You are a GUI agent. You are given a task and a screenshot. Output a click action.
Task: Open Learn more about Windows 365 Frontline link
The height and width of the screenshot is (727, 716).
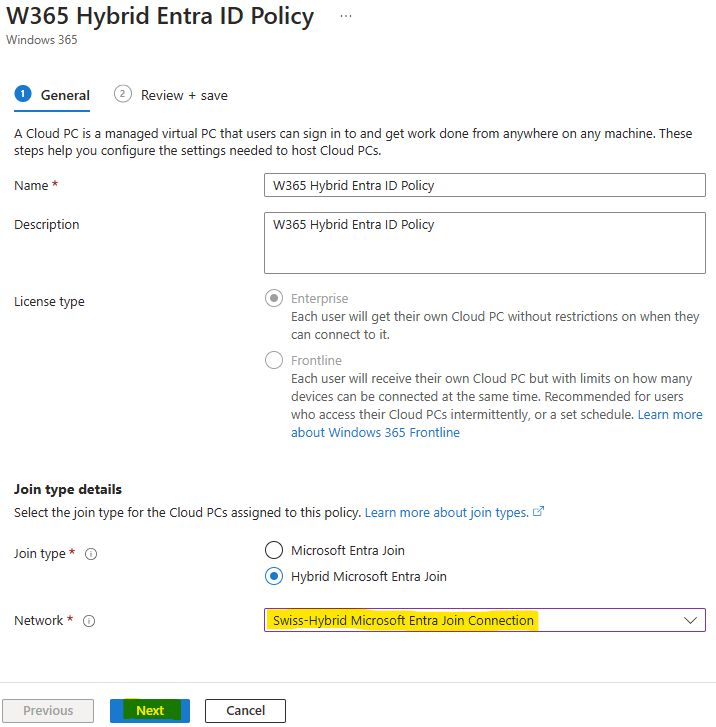[x=497, y=423]
